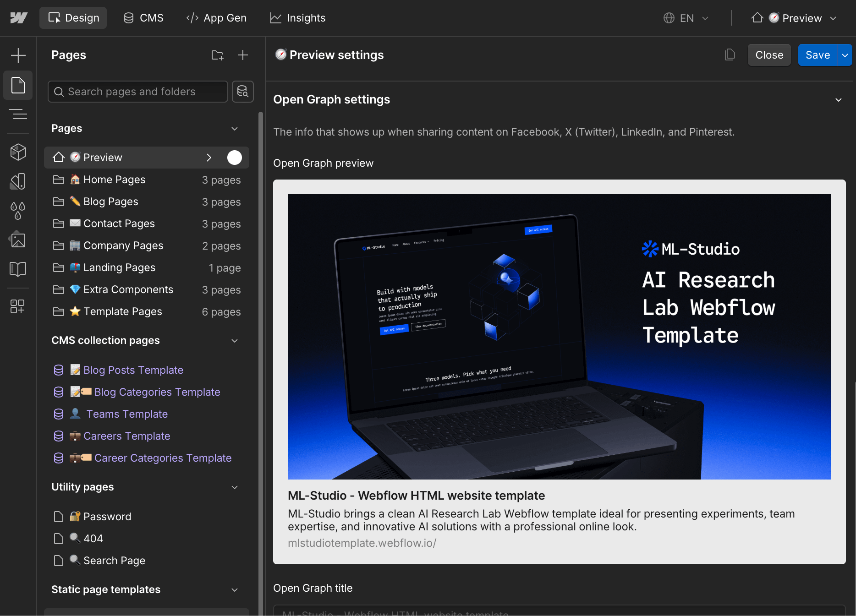The image size is (856, 616).
Task: Collapse the Open Graph settings section
Action: click(839, 100)
